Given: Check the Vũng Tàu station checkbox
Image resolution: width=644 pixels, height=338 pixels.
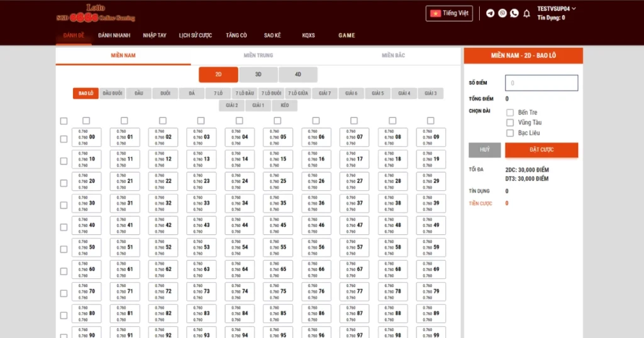Looking at the screenshot, I should (509, 123).
